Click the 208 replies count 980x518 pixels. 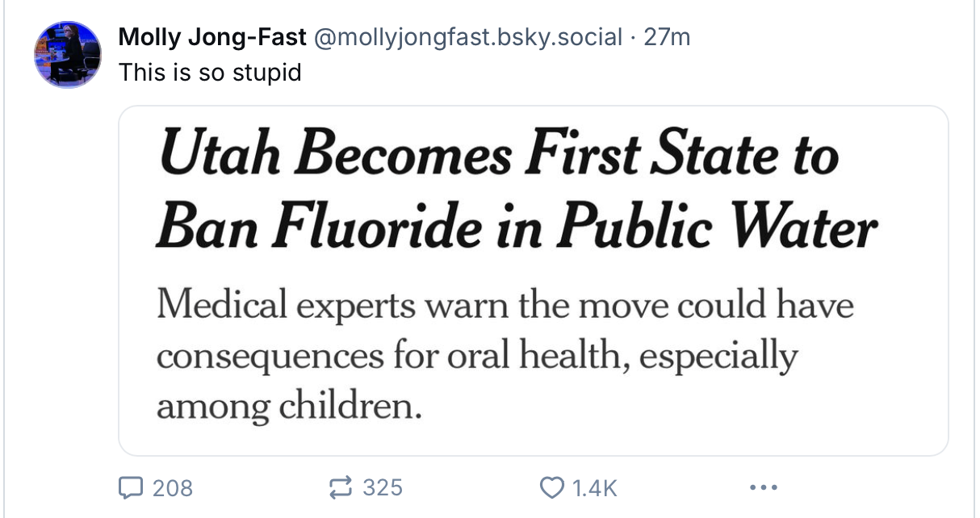pyautogui.click(x=173, y=488)
